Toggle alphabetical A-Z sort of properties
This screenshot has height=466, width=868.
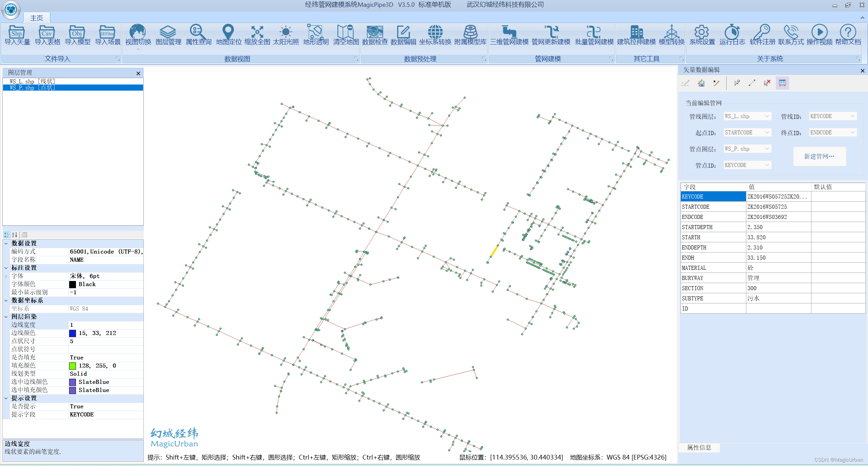tap(15, 235)
